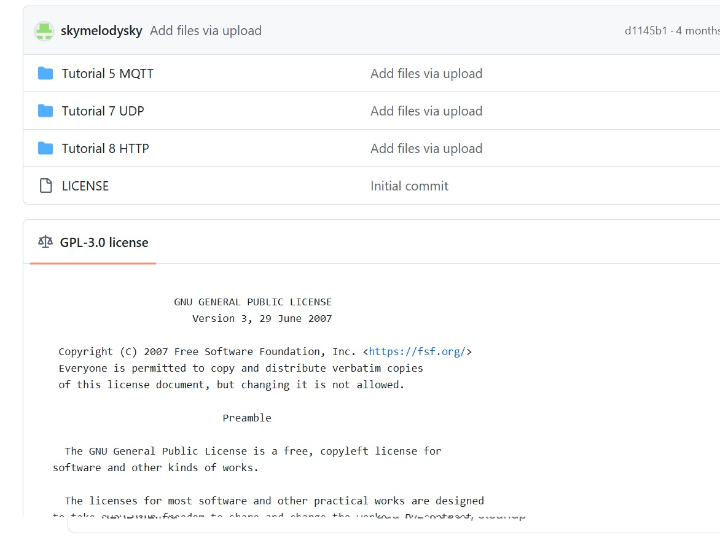Click the GPL-3.0 license scale icon
This screenshot has width=720, height=540.
coord(45,242)
